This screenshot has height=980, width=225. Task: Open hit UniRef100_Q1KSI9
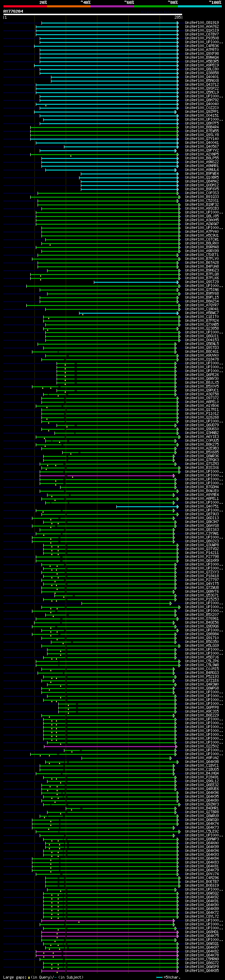click(202, 31)
